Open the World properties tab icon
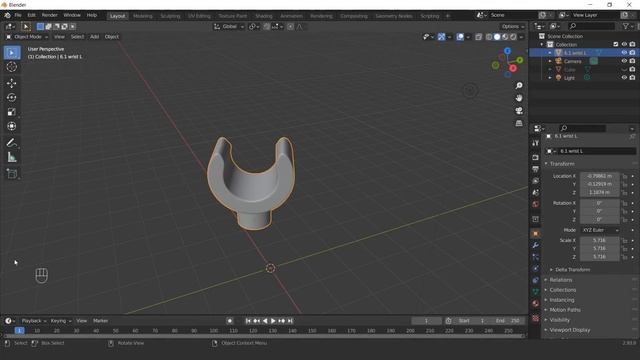Image resolution: width=640 pixels, height=360 pixels. [536, 204]
